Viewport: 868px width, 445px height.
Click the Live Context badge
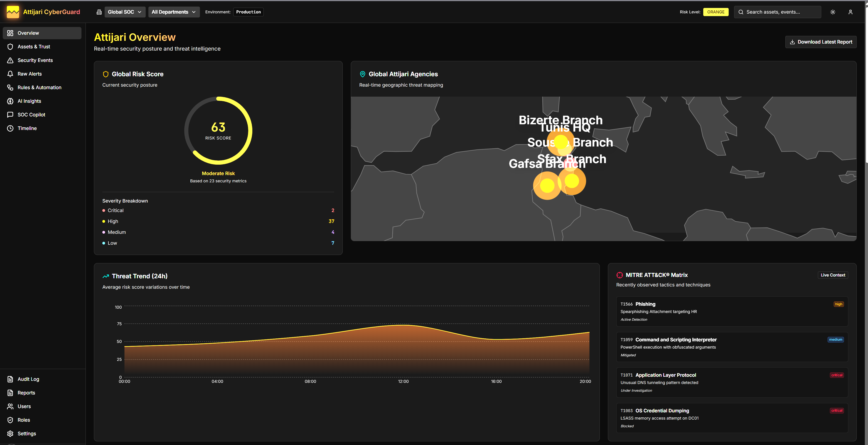(x=833, y=275)
